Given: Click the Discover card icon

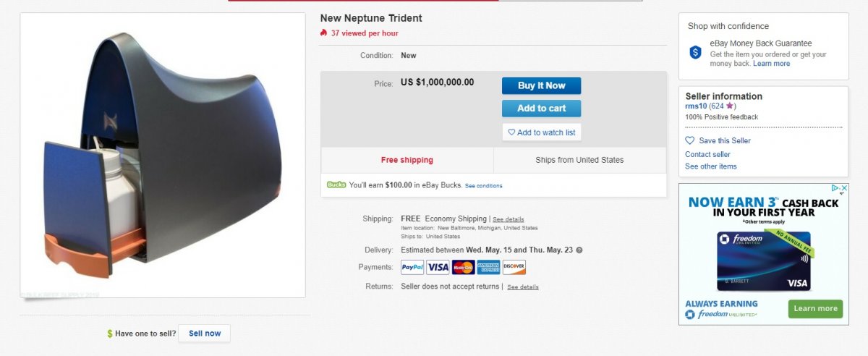Looking at the screenshot, I should point(514,267).
